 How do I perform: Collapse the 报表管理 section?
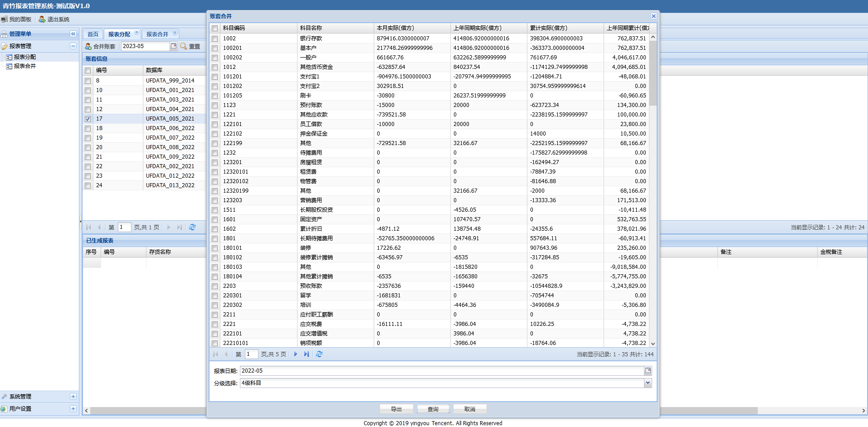(73, 46)
